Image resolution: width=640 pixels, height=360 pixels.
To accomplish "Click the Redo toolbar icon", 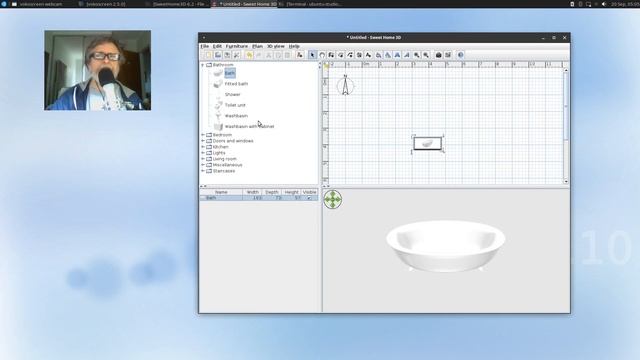I will [258, 55].
